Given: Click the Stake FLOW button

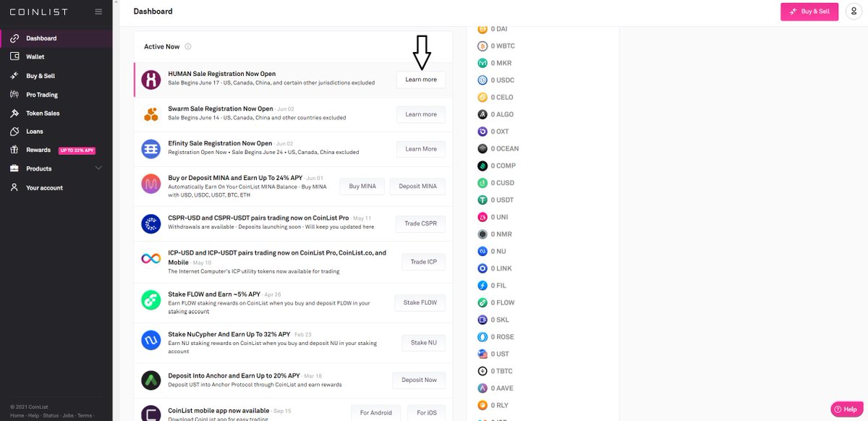Looking at the screenshot, I should click(420, 302).
